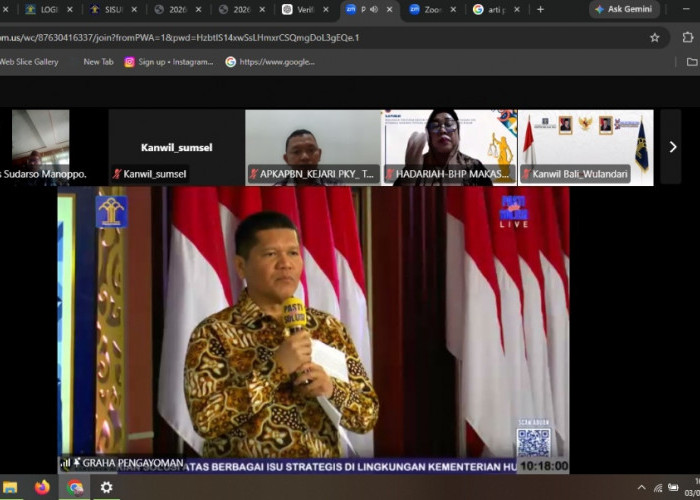The height and width of the screenshot is (500, 700).
Task: Open the battery status tray icon
Action: [673, 487]
